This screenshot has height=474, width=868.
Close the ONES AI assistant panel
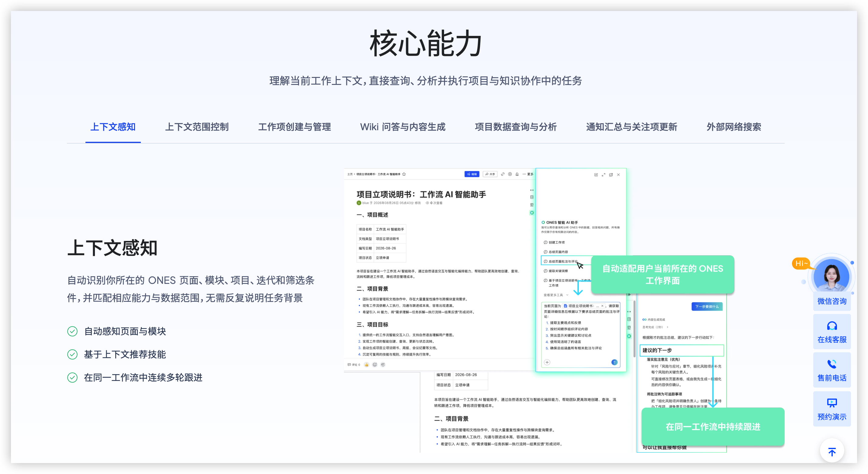pyautogui.click(x=618, y=175)
